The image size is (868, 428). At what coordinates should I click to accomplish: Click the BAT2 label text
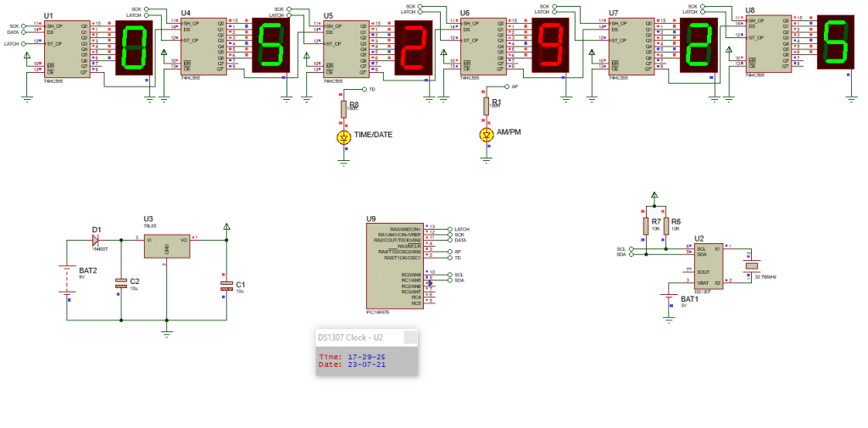[88, 270]
